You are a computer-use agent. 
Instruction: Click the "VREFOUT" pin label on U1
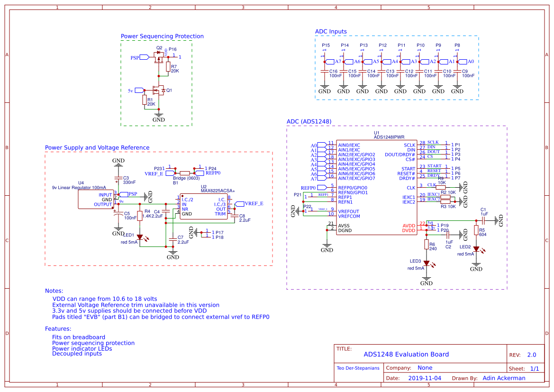click(x=348, y=212)
